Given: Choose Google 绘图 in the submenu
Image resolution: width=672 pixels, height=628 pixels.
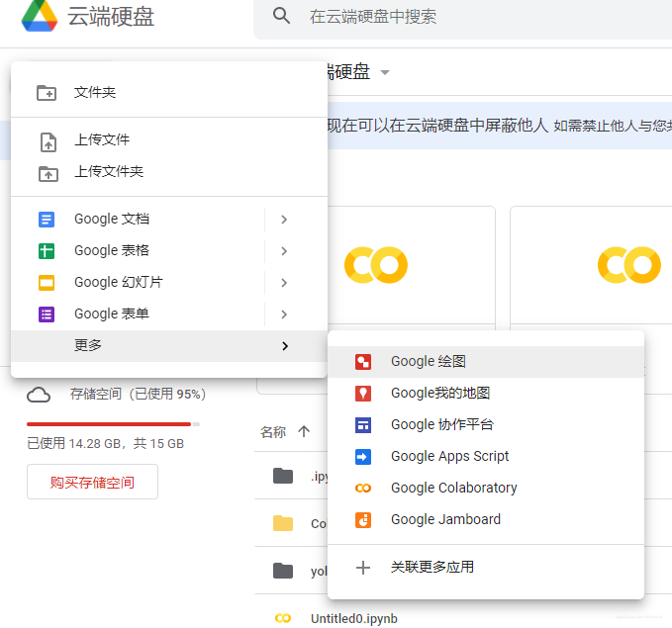Looking at the screenshot, I should 486,362.
